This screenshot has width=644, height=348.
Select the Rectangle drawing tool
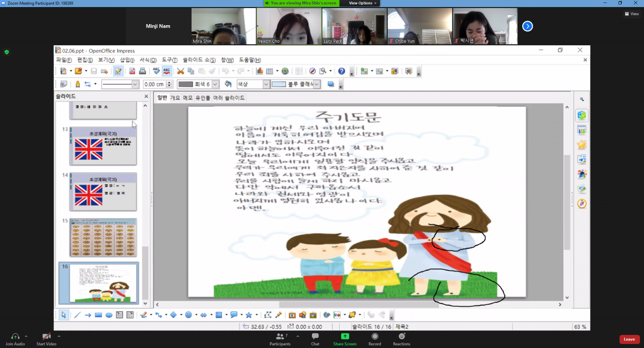point(98,315)
